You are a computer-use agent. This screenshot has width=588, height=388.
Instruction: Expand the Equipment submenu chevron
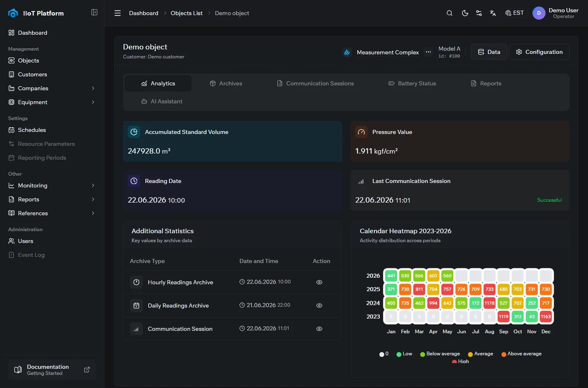(x=93, y=102)
